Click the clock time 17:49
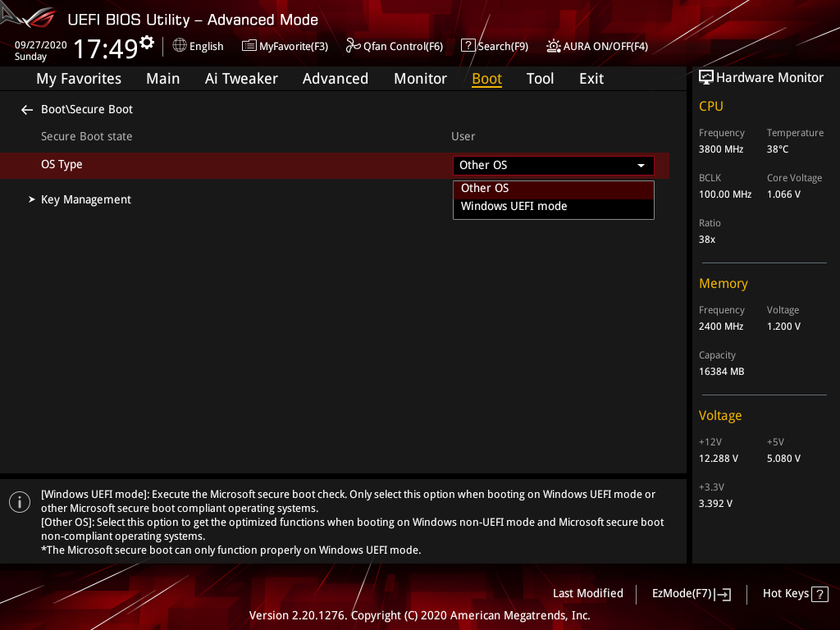840x630 pixels. 106,48
